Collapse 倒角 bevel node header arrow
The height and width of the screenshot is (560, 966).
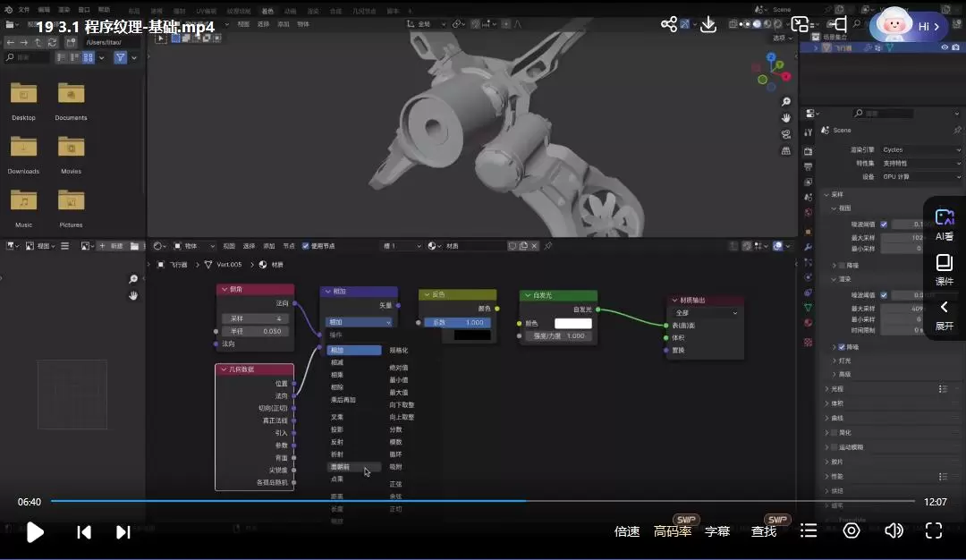[225, 289]
